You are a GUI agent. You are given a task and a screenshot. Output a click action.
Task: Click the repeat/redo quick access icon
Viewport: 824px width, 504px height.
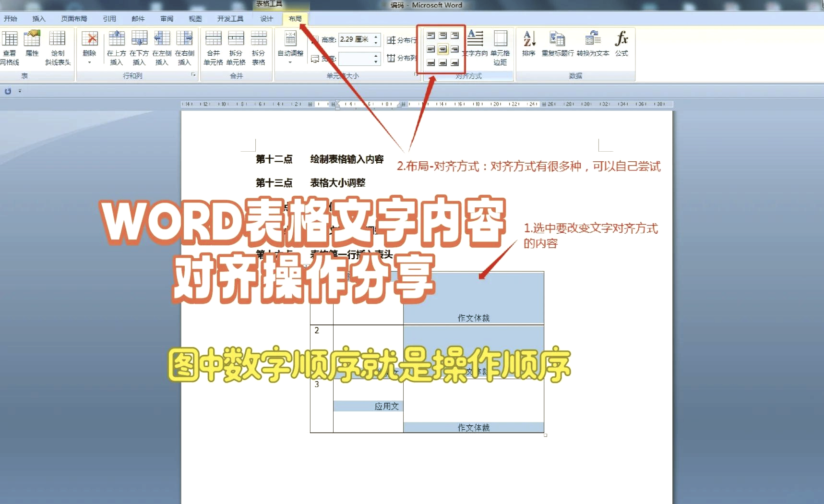pos(8,91)
